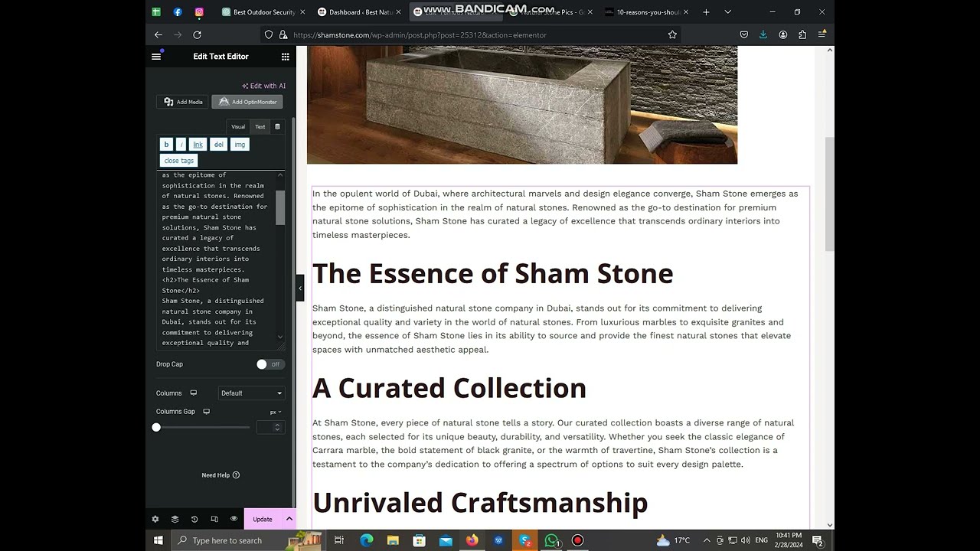Open revision history icon
The height and width of the screenshot is (551, 980).
click(194, 519)
